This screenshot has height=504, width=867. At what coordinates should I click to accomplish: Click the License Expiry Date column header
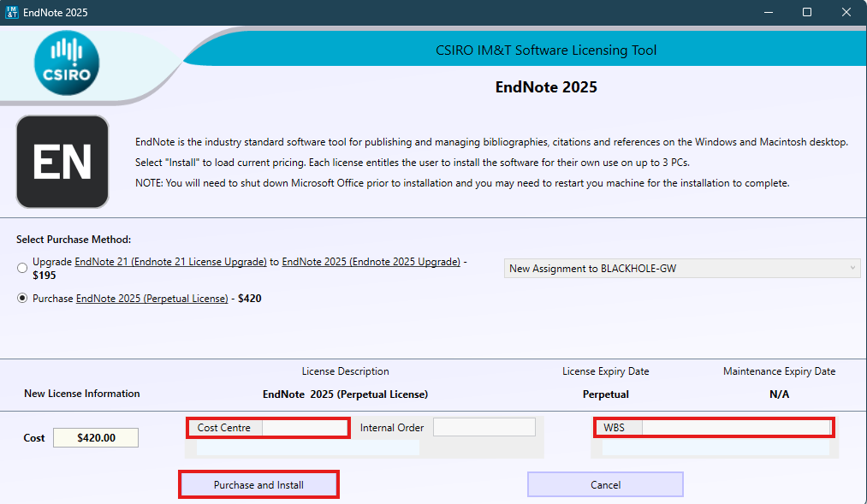point(605,371)
